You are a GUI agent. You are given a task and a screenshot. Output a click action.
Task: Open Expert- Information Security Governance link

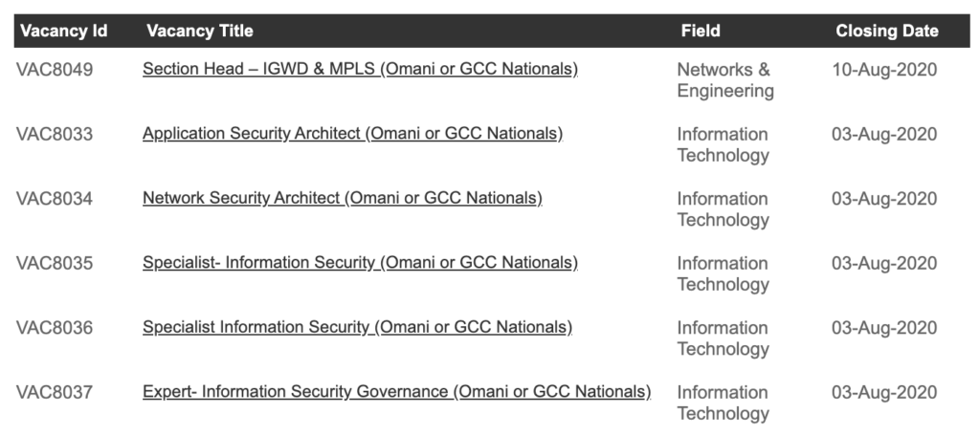pyautogui.click(x=396, y=392)
